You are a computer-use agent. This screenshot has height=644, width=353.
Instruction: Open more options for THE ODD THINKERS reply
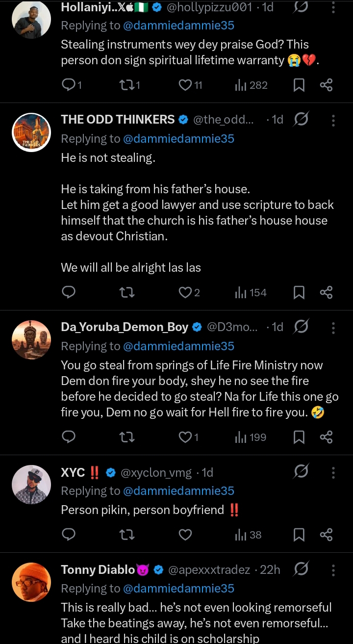click(333, 120)
